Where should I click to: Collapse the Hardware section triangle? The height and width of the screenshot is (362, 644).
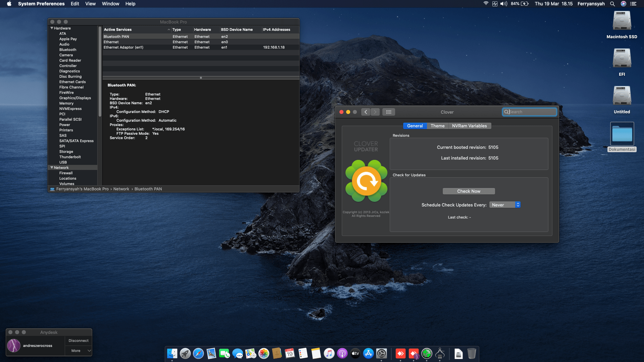(x=52, y=28)
